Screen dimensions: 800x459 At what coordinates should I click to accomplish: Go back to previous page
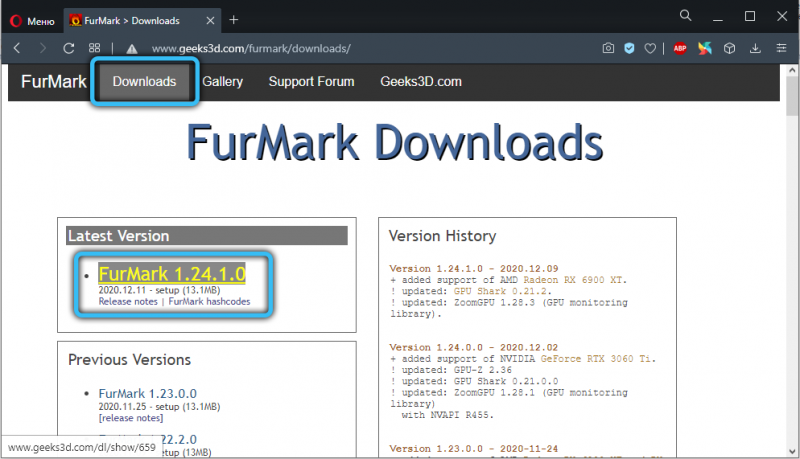point(17,48)
